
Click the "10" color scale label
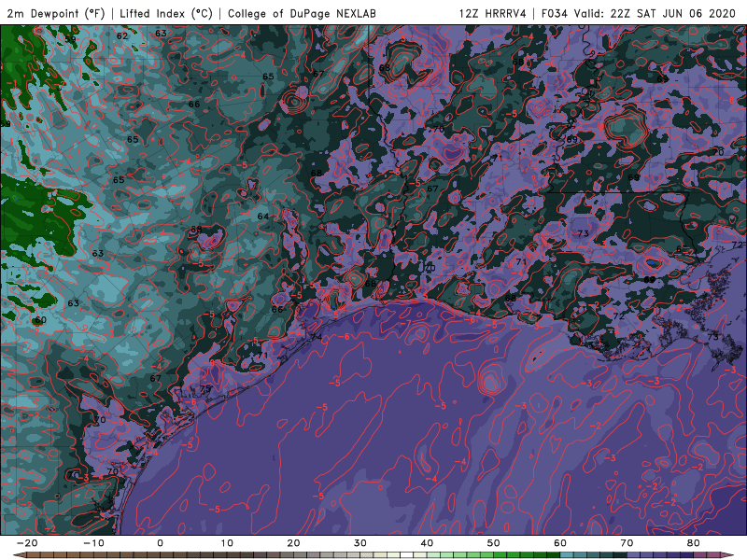227,543
